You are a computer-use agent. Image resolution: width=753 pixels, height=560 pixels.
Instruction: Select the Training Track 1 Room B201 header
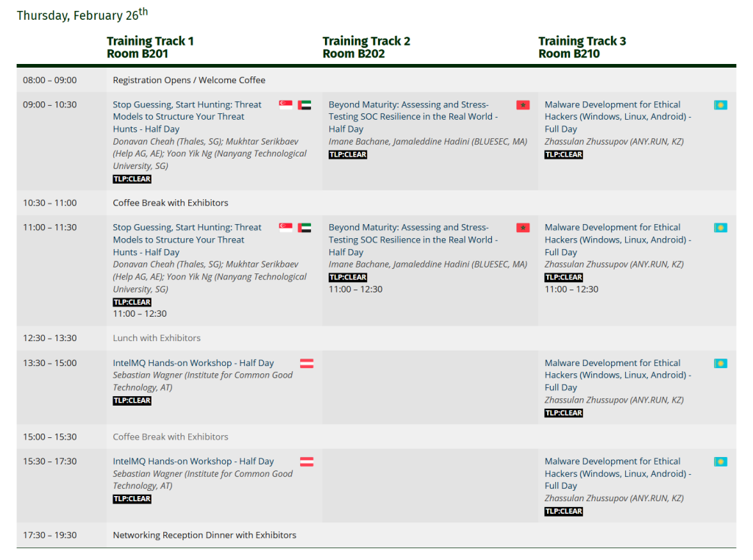pyautogui.click(x=150, y=47)
